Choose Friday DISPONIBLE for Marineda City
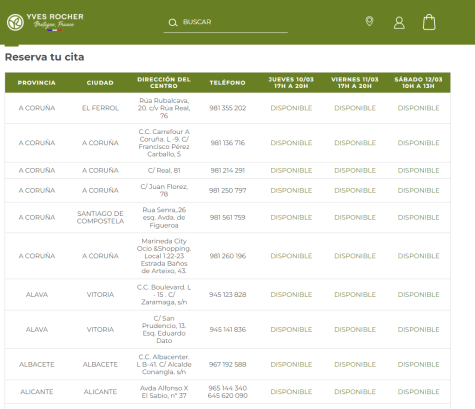475x409 pixels. tap(355, 256)
